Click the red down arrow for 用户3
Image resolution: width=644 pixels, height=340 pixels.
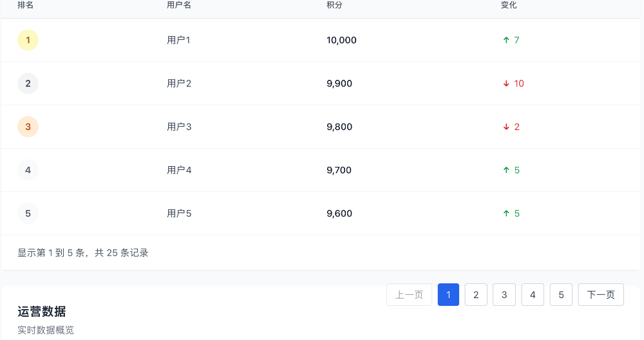pos(506,127)
